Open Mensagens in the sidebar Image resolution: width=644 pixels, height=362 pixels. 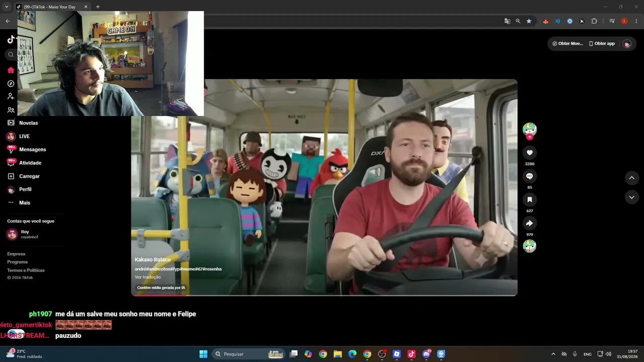[x=26, y=149]
